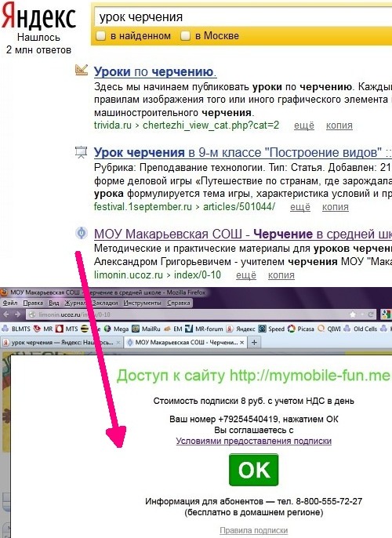Image resolution: width=392 pixels, height=538 pixels.
Task: Open the Picasa bookmark
Action: (301, 329)
